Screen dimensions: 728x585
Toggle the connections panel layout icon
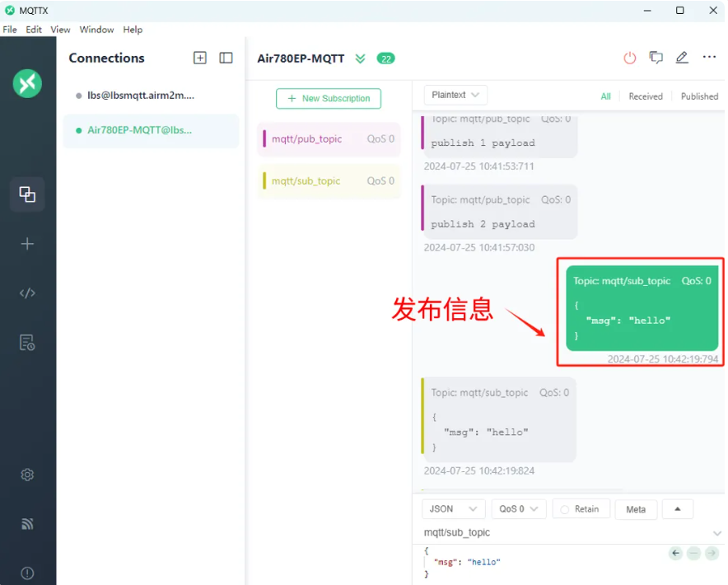tap(226, 58)
